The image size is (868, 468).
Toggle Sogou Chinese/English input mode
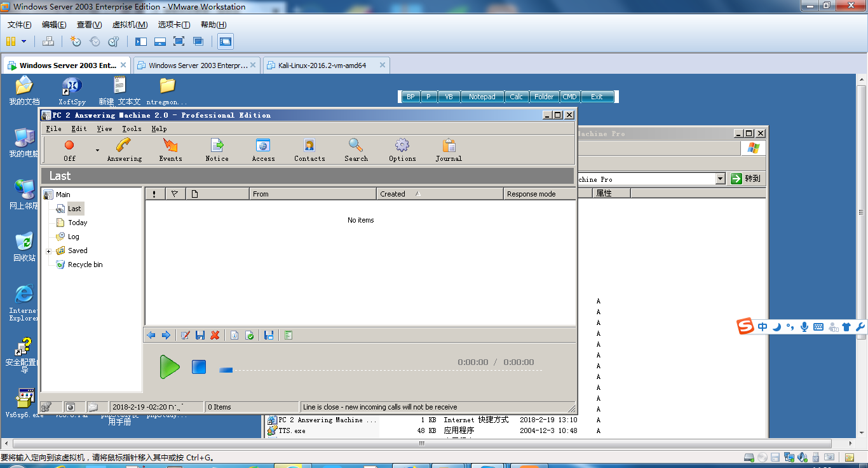pos(763,327)
